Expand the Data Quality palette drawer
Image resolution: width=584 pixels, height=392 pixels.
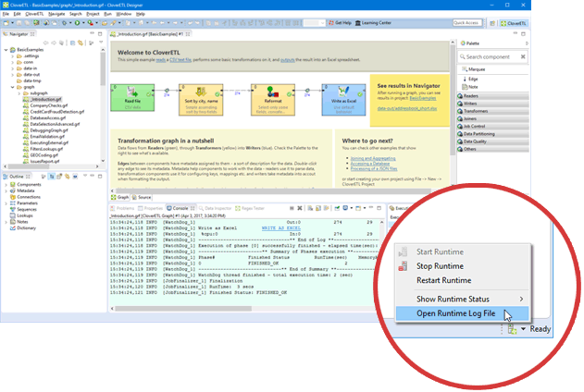click(x=492, y=141)
